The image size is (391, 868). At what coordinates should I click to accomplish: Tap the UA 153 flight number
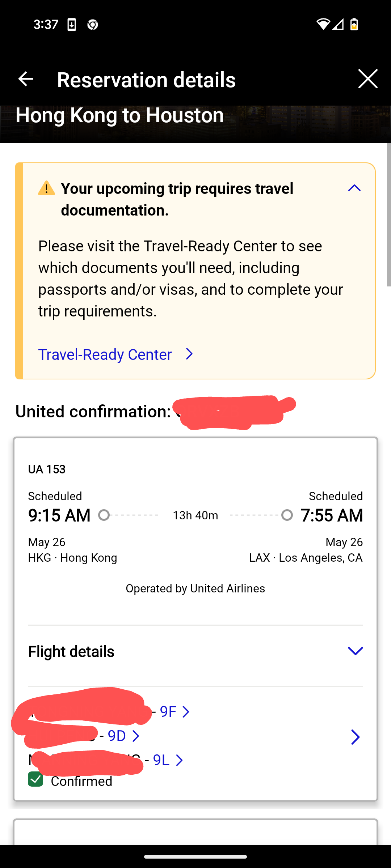click(x=47, y=469)
